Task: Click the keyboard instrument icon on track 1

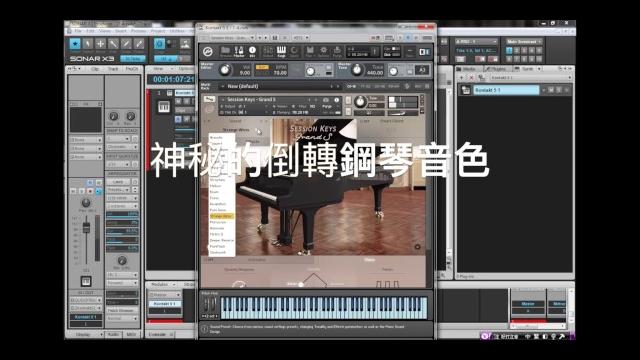Action: tap(164, 107)
